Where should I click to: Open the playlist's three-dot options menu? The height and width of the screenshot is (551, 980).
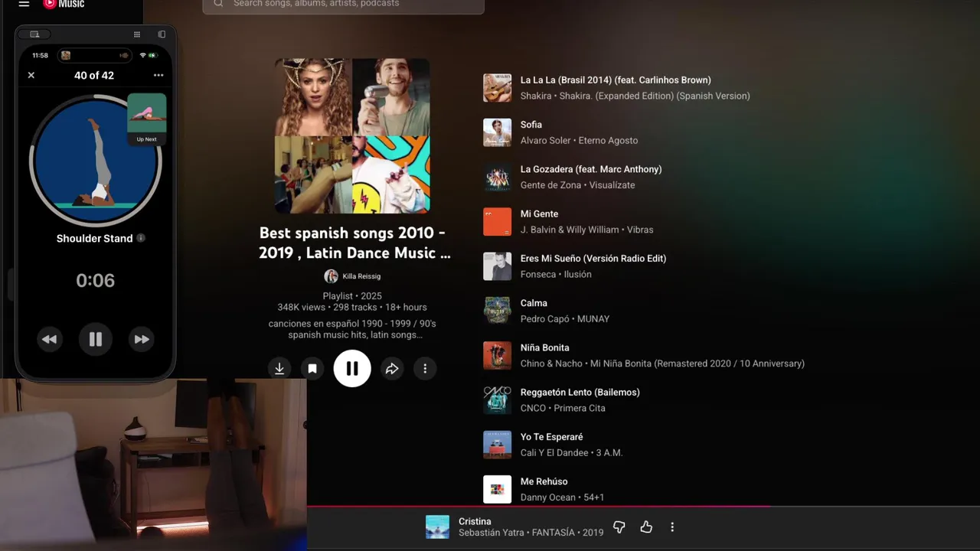(425, 369)
